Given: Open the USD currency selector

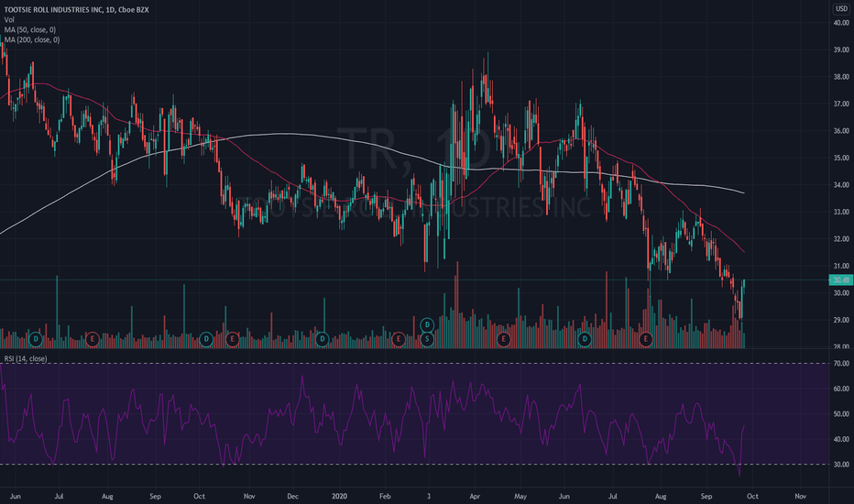Looking at the screenshot, I should 841,9.
